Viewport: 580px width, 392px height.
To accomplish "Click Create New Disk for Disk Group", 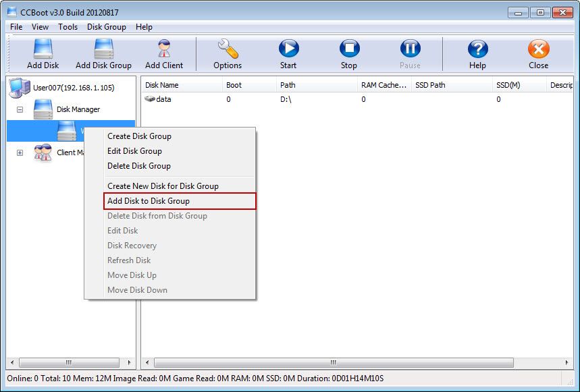I will coord(163,186).
